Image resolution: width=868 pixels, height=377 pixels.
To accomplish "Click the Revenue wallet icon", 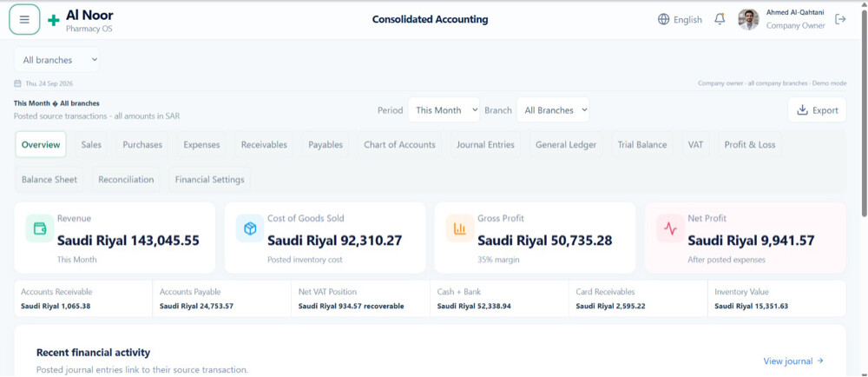I will [40, 228].
